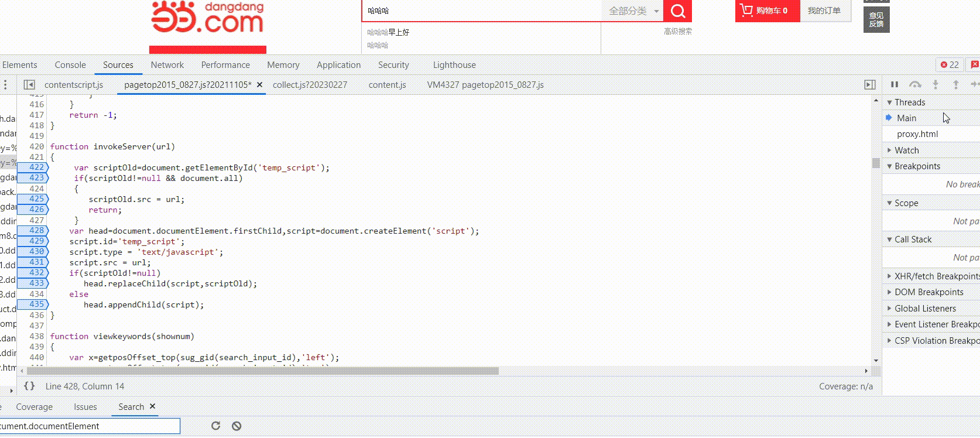Click the Step into icon
The width and height of the screenshot is (980, 438).
tap(936, 85)
